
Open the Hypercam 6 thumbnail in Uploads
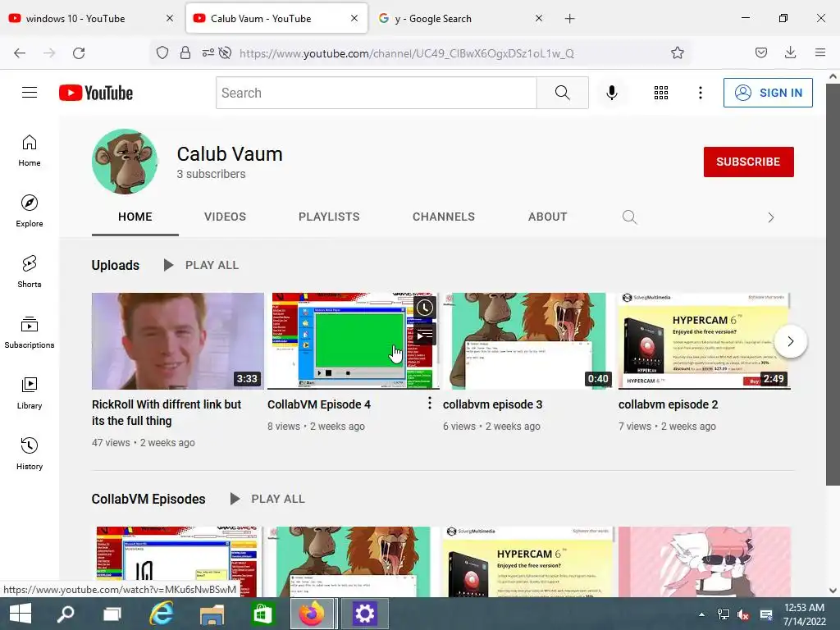[x=704, y=340]
